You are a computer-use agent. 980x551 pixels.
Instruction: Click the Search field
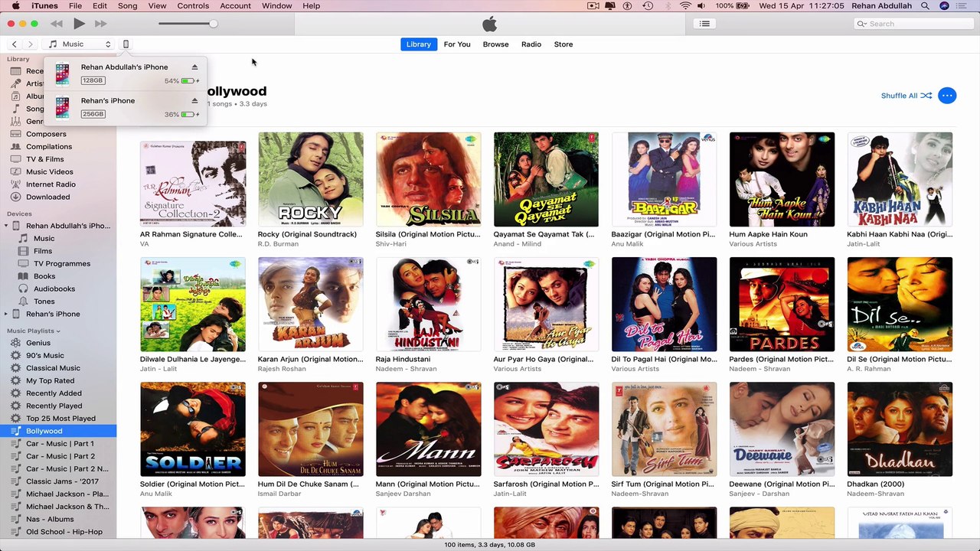click(x=913, y=24)
